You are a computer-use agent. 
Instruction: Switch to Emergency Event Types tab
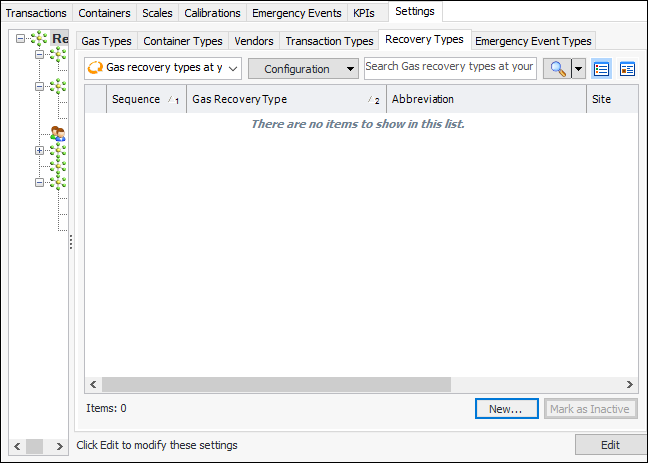click(533, 41)
